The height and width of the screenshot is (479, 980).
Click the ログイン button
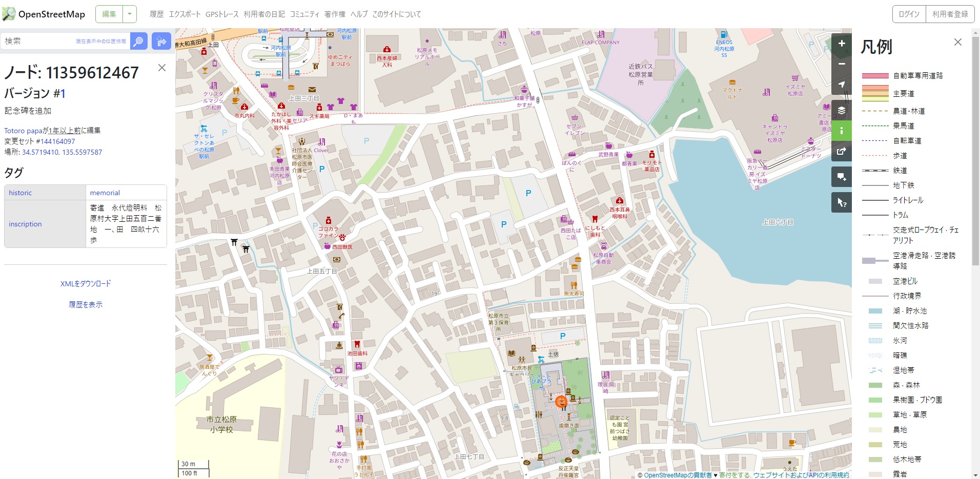pos(909,14)
